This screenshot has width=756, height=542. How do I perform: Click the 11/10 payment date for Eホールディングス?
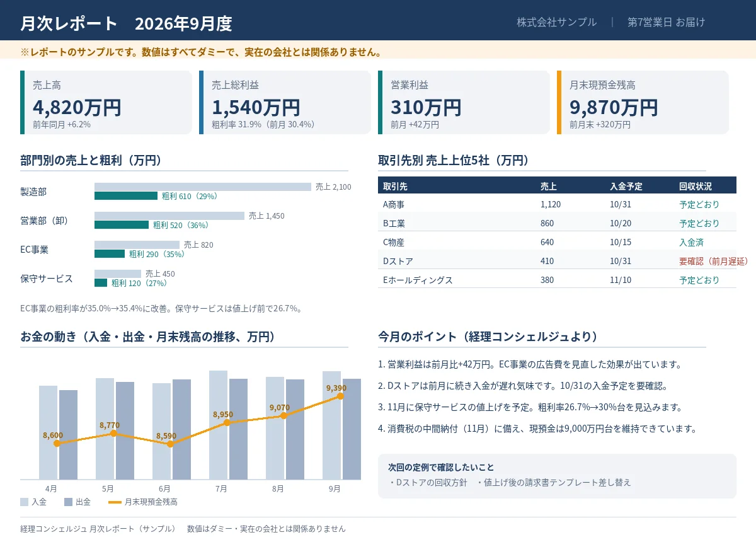click(621, 280)
